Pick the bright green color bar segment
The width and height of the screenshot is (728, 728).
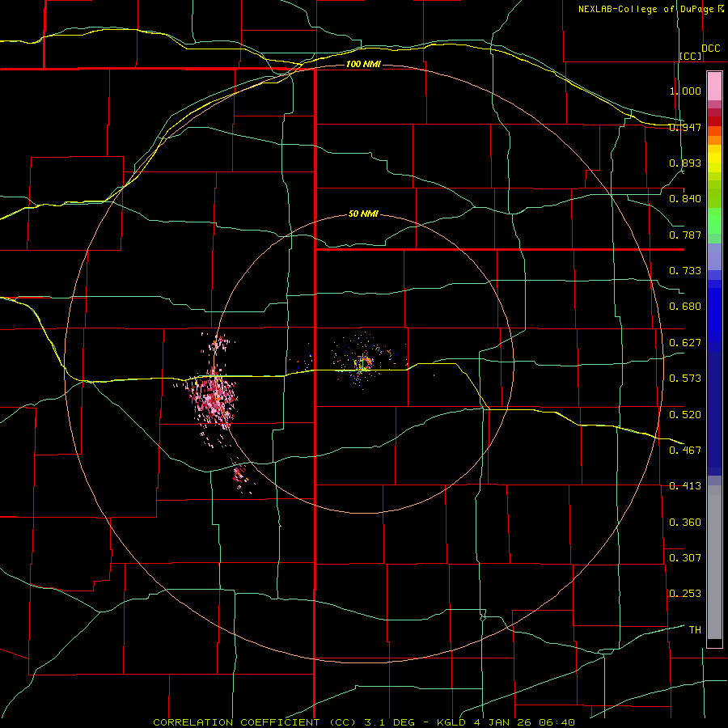[x=714, y=221]
